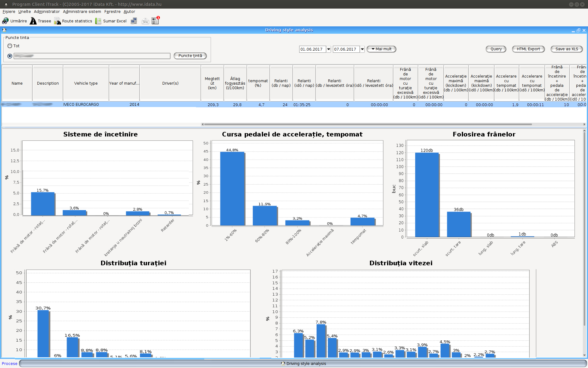Open the news icon with notification badge

[155, 21]
